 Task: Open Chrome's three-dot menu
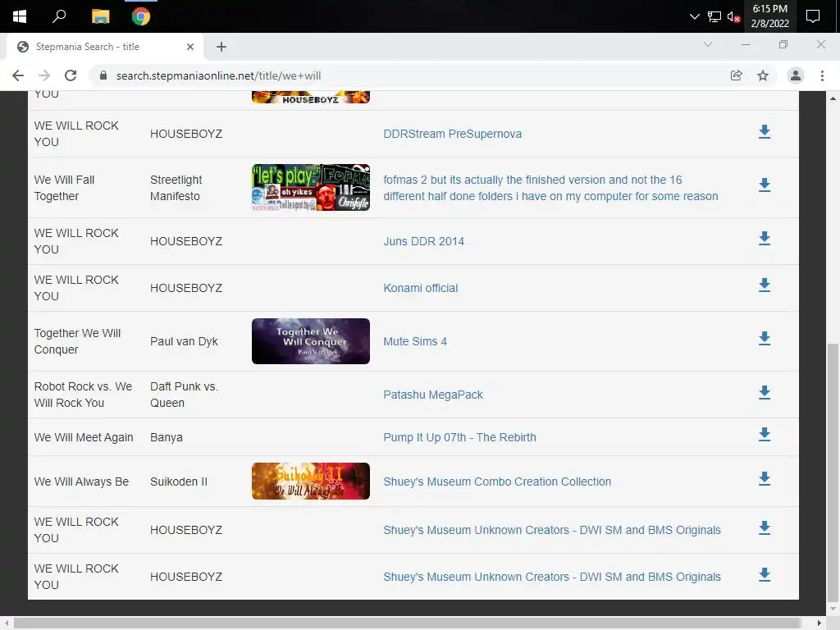tap(822, 75)
